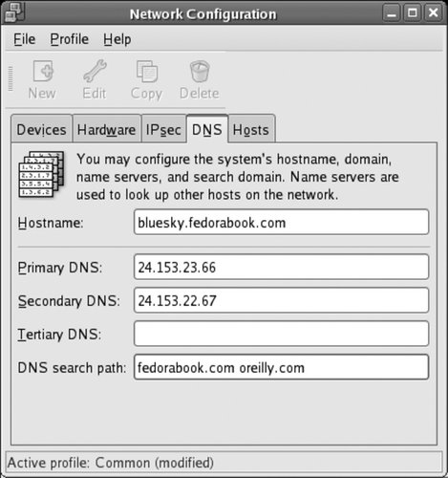The width and height of the screenshot is (448, 478).
Task: Open the Profile menu
Action: [70, 39]
